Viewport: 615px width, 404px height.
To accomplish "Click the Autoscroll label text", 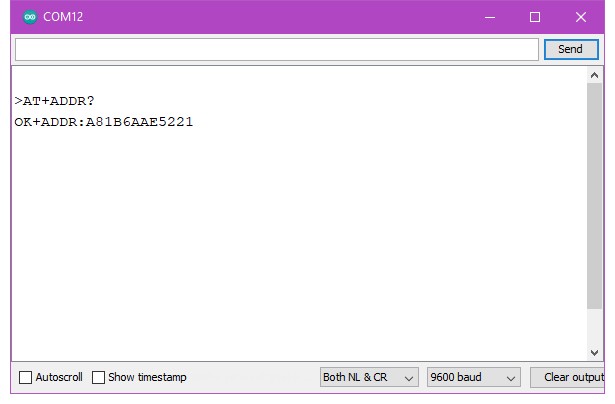I will tap(59, 378).
